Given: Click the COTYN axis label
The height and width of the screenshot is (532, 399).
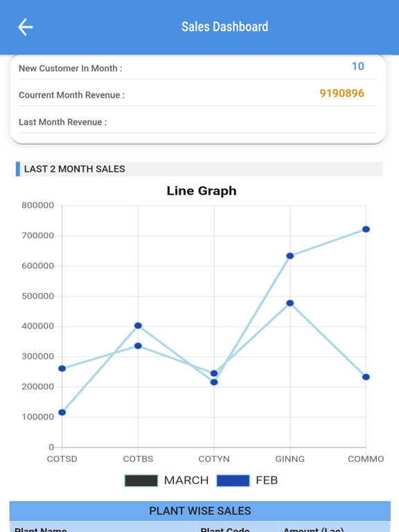Looking at the screenshot, I should coord(214,459).
